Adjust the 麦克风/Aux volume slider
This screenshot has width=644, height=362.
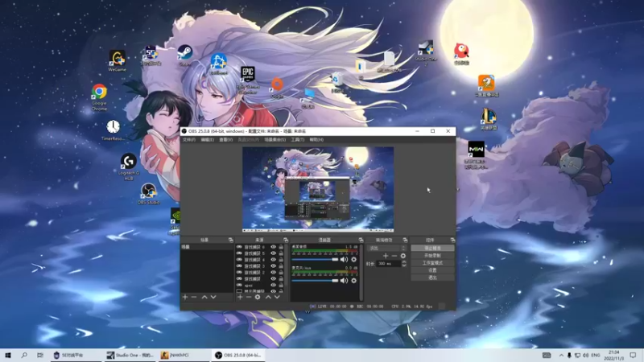pyautogui.click(x=315, y=281)
